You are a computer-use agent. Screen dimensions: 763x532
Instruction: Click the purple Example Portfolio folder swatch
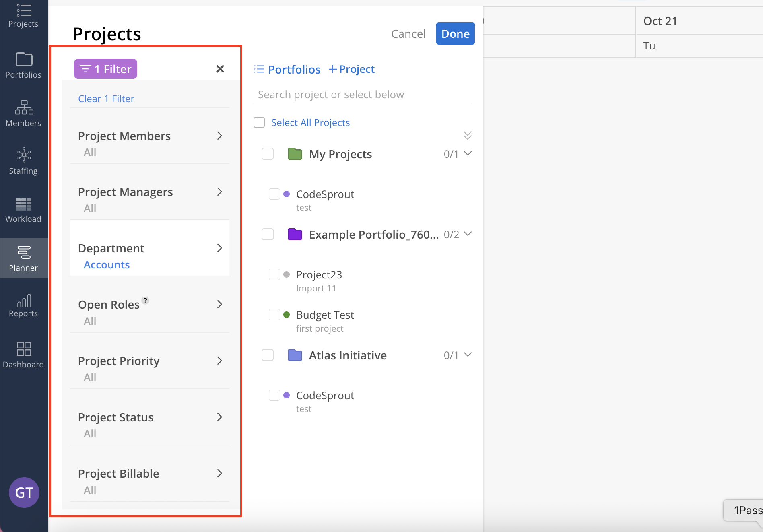click(295, 234)
